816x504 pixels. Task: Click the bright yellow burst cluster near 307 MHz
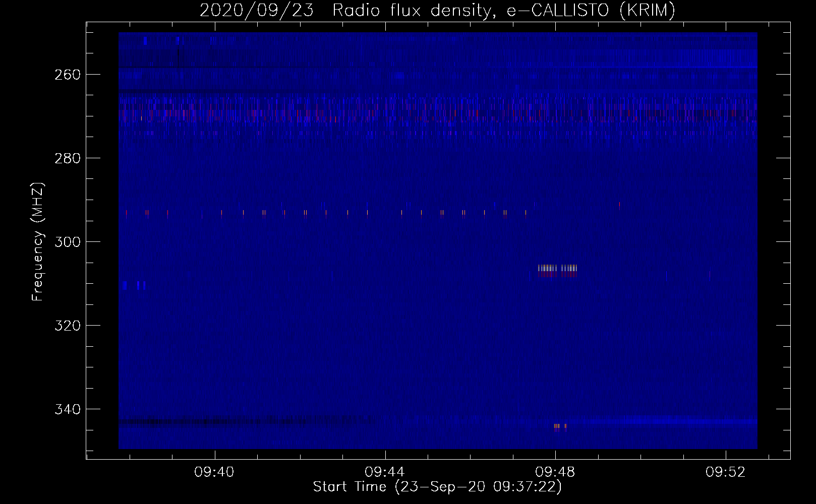point(557,271)
